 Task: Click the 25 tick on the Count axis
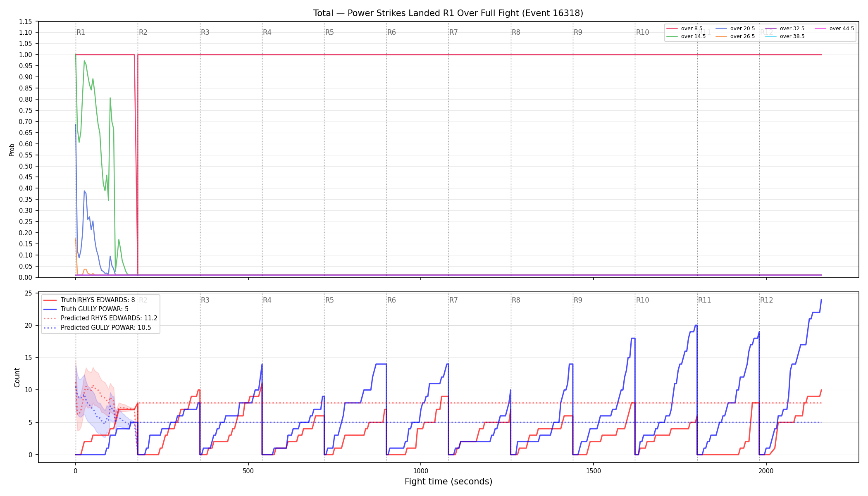tap(29, 293)
